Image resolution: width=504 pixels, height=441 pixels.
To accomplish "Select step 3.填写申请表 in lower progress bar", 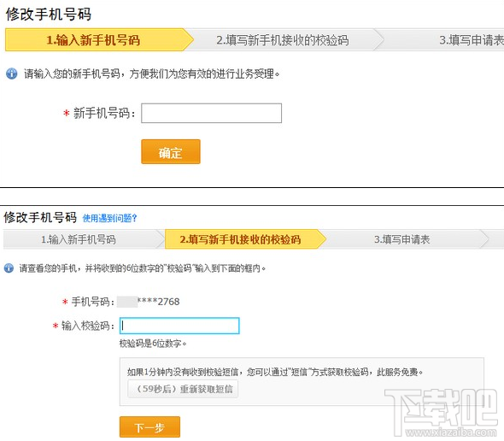I will (401, 239).
